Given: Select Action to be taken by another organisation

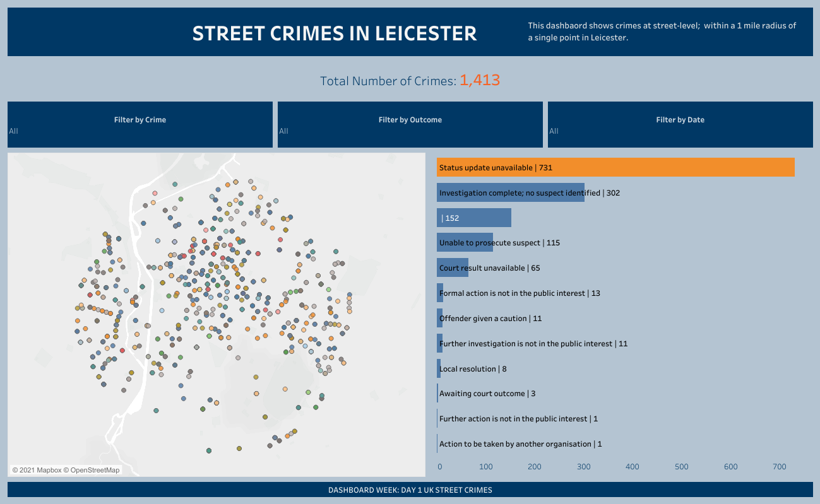Looking at the screenshot, I should 520,444.
